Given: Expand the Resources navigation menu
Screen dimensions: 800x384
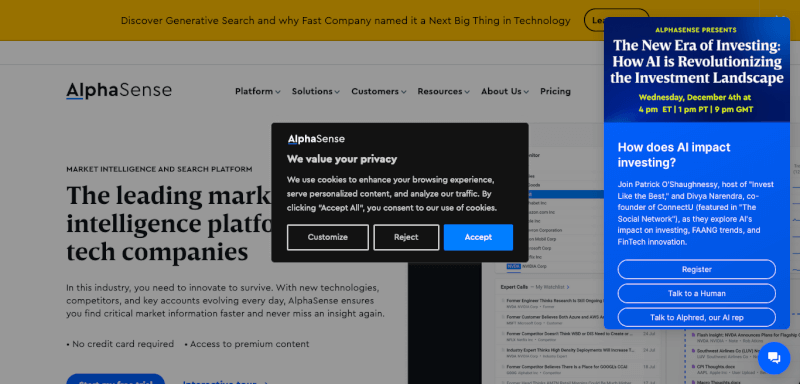Looking at the screenshot, I should (x=443, y=91).
